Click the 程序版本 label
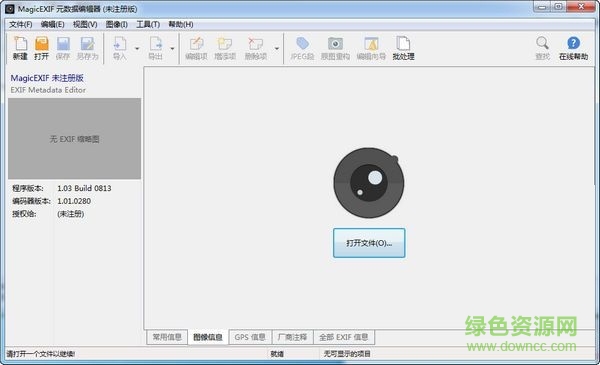The image size is (600, 365). 28,188
